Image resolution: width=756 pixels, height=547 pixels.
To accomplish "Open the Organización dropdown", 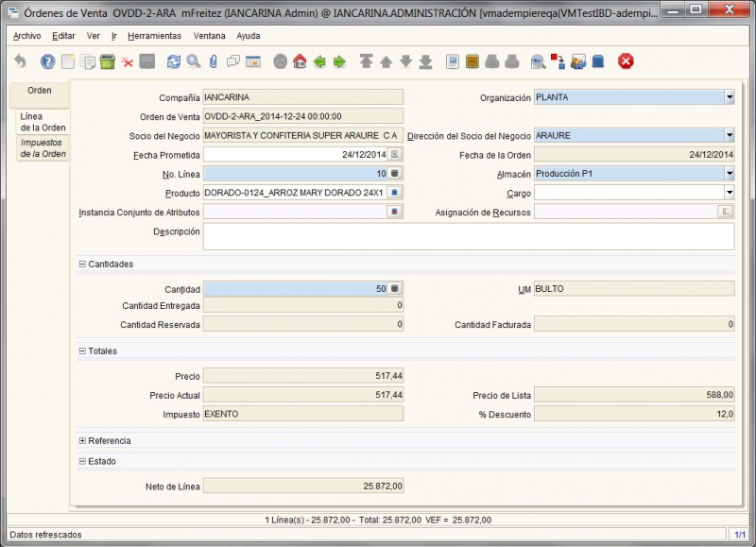I will click(x=729, y=97).
